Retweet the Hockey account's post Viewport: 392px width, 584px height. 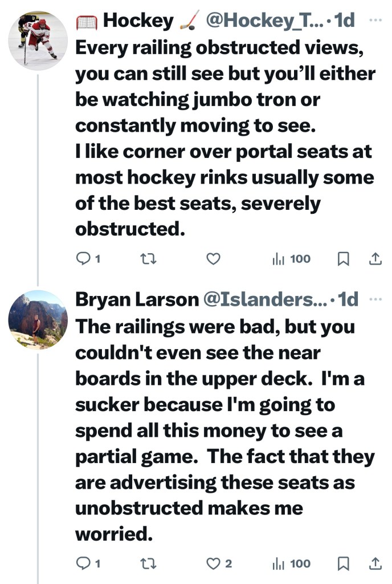pyautogui.click(x=148, y=259)
